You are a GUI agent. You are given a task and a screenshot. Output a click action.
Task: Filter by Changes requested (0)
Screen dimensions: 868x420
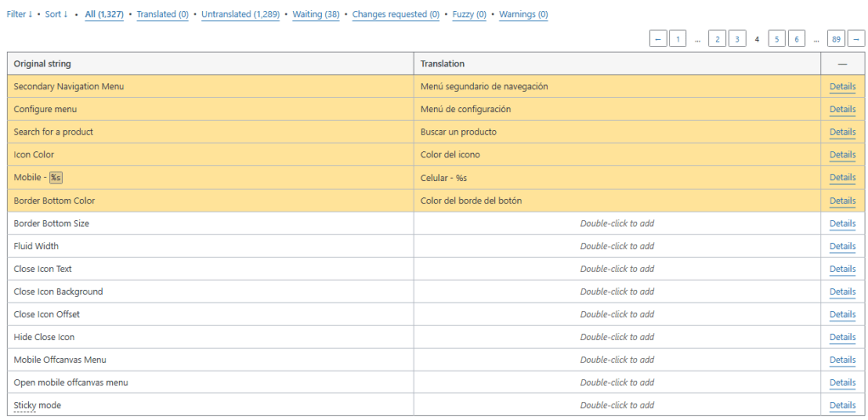click(x=396, y=14)
